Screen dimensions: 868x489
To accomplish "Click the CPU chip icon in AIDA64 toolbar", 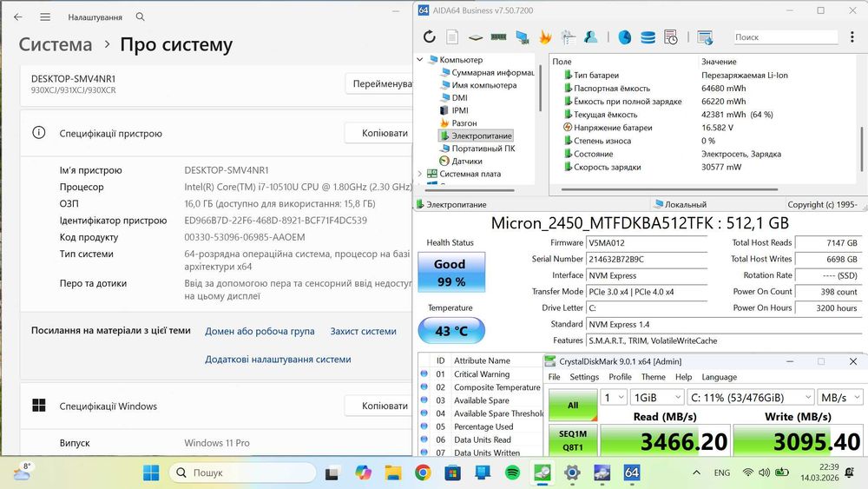I will coord(475,37).
